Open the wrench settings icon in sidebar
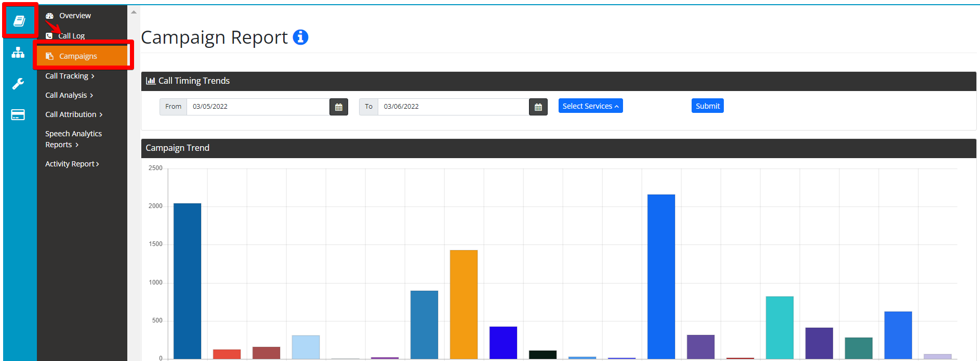 point(18,84)
